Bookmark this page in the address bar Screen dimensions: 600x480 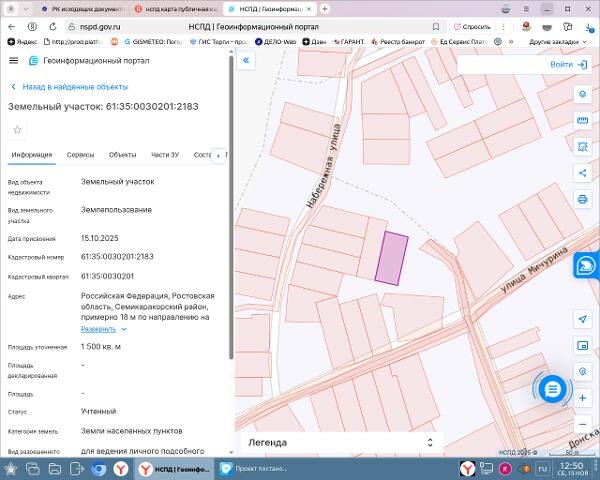point(436,26)
